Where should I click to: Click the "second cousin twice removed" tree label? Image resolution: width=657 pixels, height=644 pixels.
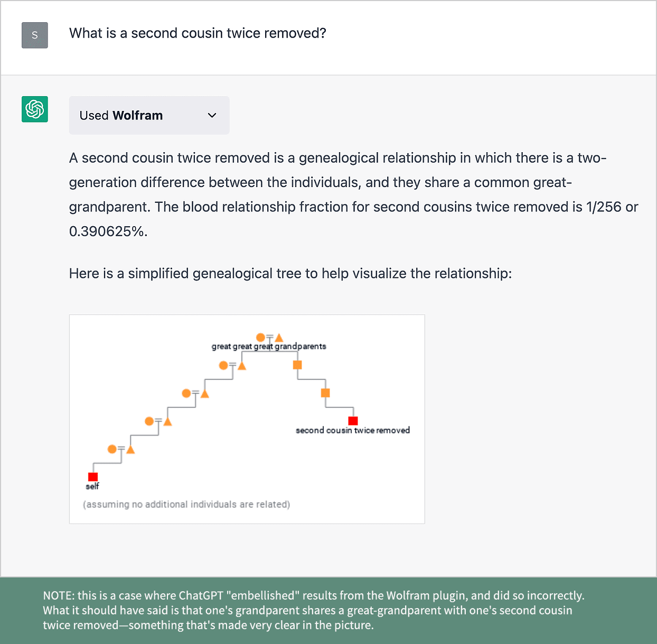pos(353,431)
